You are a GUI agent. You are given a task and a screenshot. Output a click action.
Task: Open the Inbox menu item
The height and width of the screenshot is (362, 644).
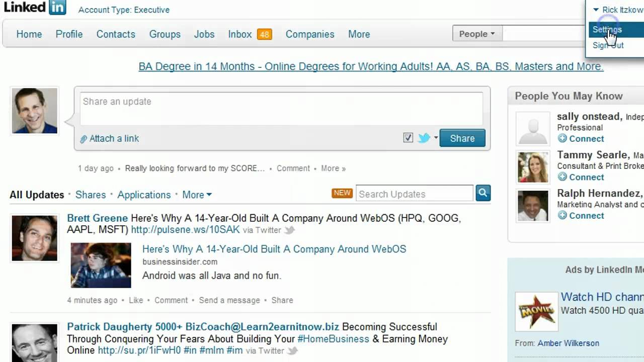coord(239,34)
